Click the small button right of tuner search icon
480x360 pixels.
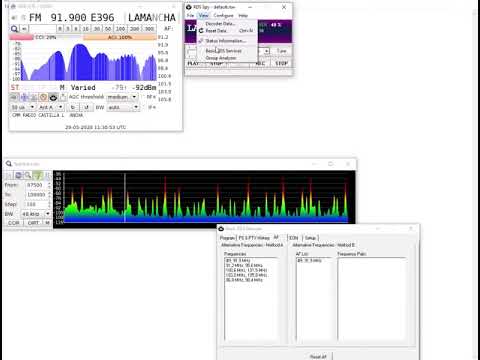point(24,29)
